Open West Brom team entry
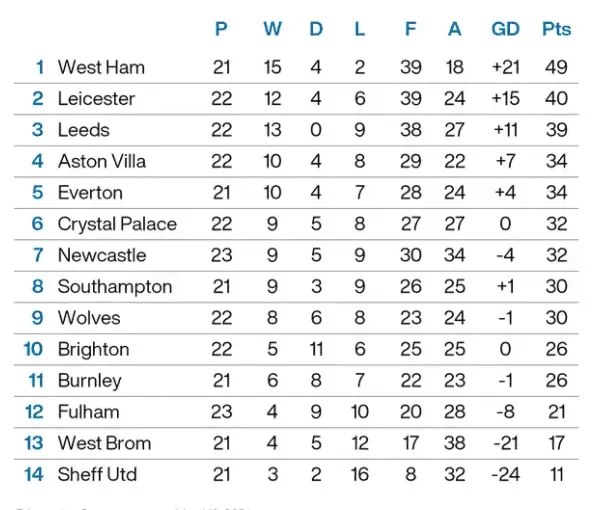Screen dimensions: 611x510 104,443
